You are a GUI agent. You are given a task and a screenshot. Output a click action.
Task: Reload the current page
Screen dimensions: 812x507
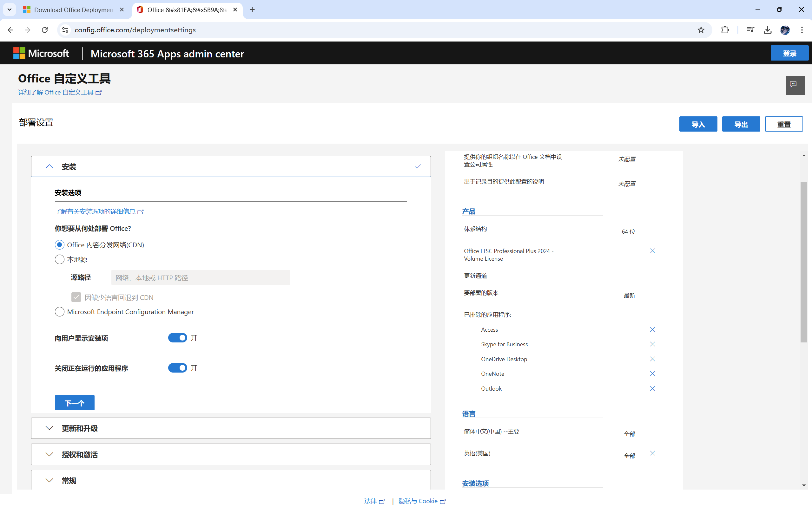point(45,30)
